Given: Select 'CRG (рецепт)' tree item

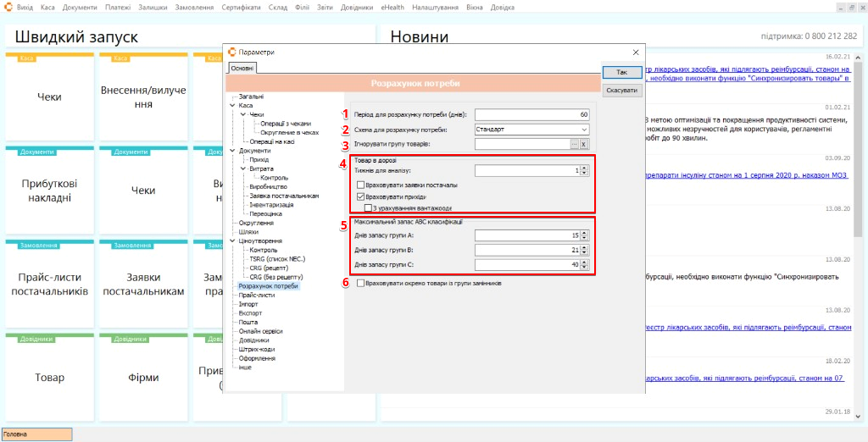Looking at the screenshot, I should 269,268.
